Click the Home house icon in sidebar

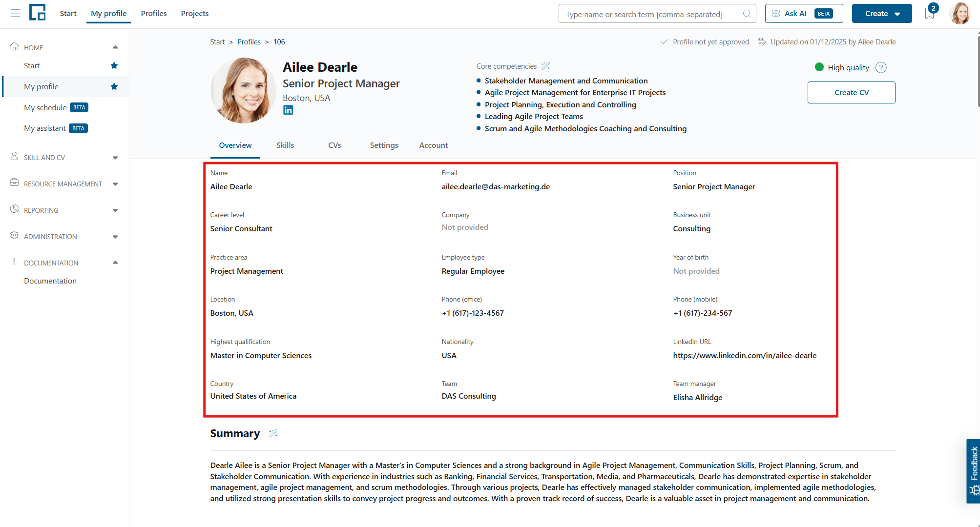14,46
